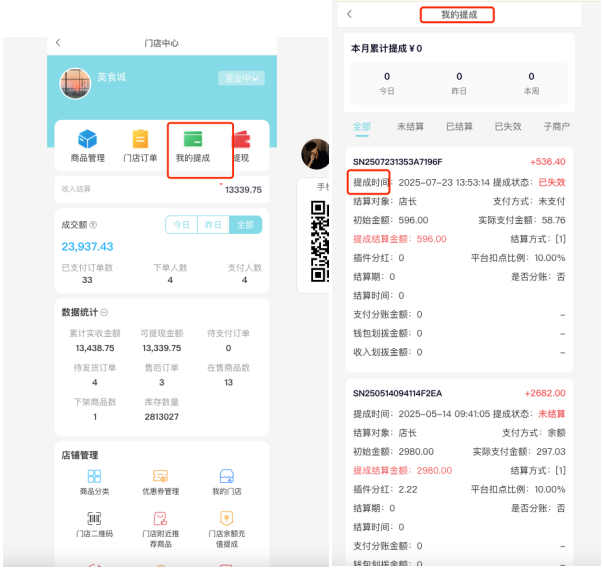Select the 昨日 turnover filter
The image size is (602, 570).
click(212, 225)
